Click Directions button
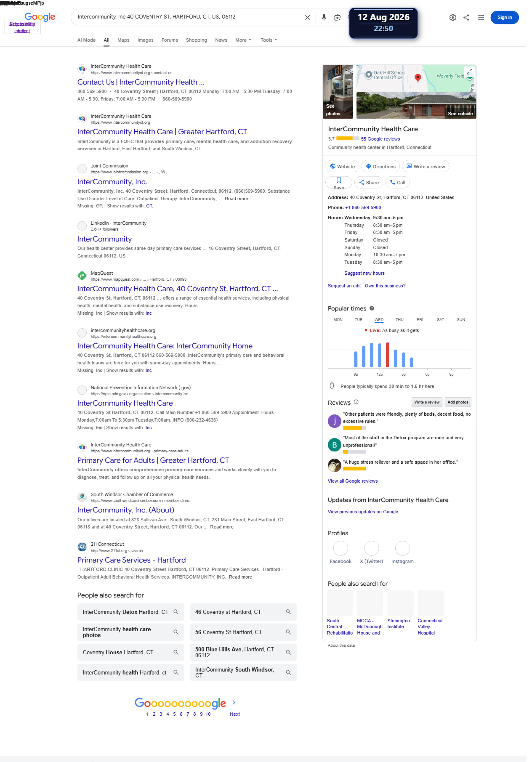 pyautogui.click(x=380, y=167)
